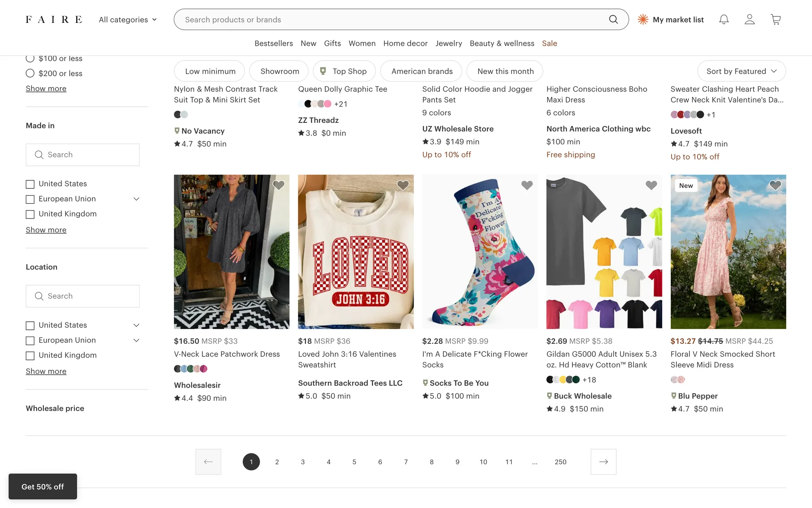Pick the pink Queen Dolly Tee swatch
812x508 pixels.
[328, 104]
